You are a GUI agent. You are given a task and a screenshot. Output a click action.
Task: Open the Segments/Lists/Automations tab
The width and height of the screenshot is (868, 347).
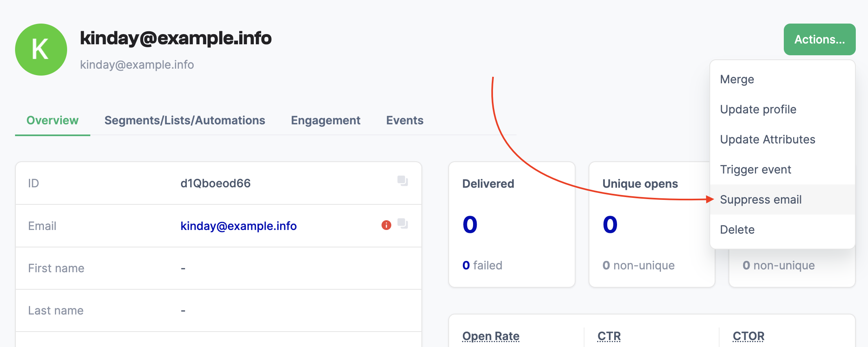coord(185,120)
